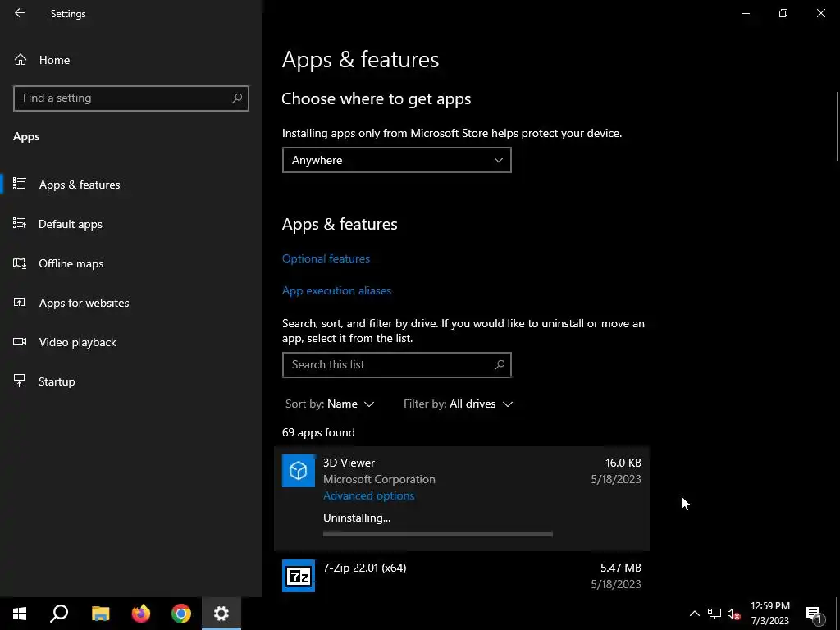Click the 69 apps found text
840x630 pixels.
(x=318, y=433)
